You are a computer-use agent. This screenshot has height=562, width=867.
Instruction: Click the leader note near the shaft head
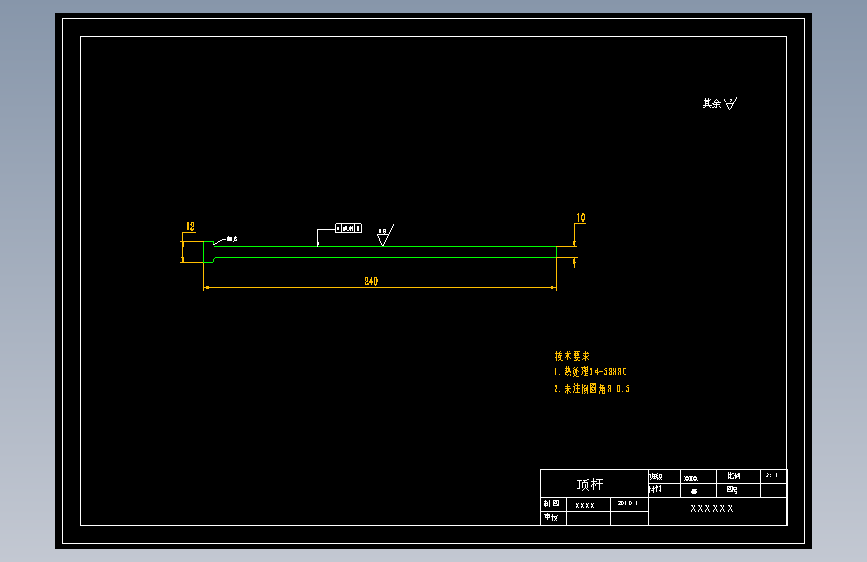[x=232, y=239]
